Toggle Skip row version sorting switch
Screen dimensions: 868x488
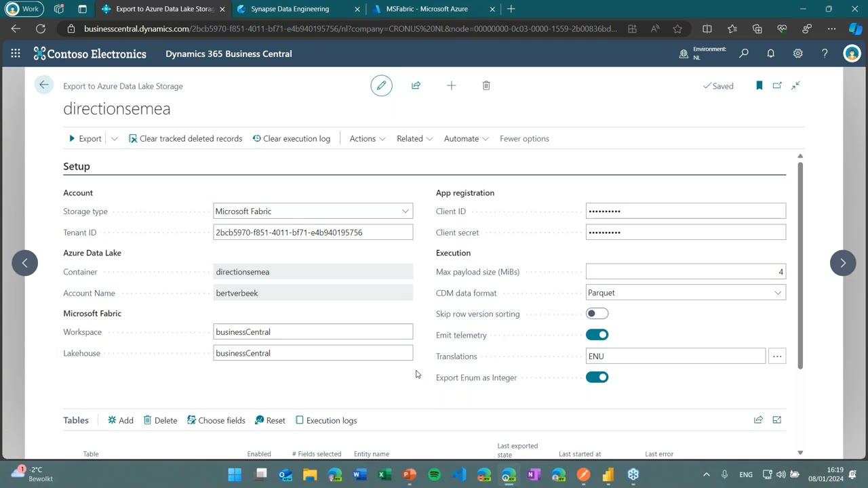point(597,314)
